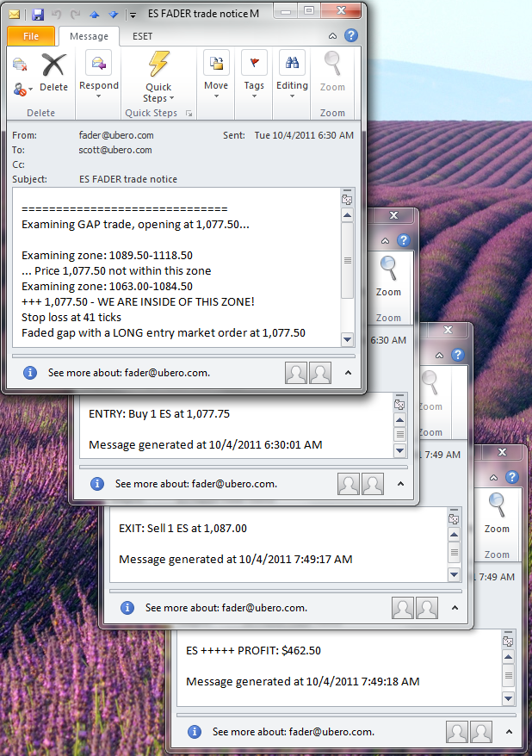Expand people pane in front window
Viewport: 532px width, 756px height.
coord(348,373)
